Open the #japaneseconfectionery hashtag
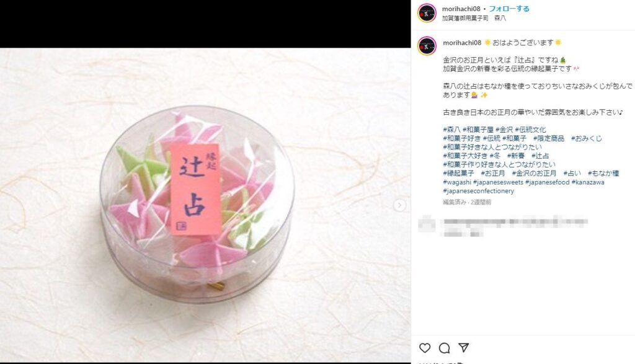 479,191
